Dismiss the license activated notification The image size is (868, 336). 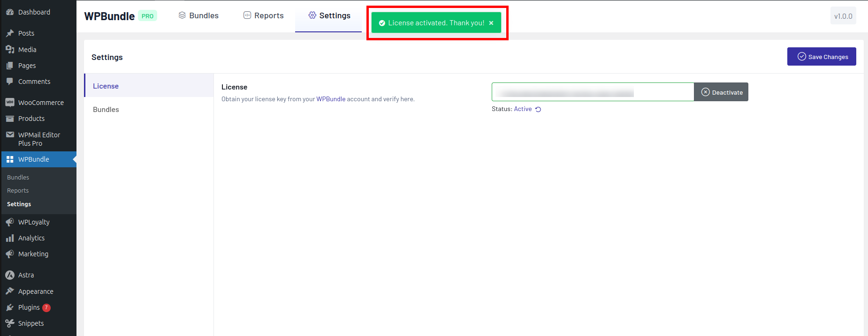[491, 23]
